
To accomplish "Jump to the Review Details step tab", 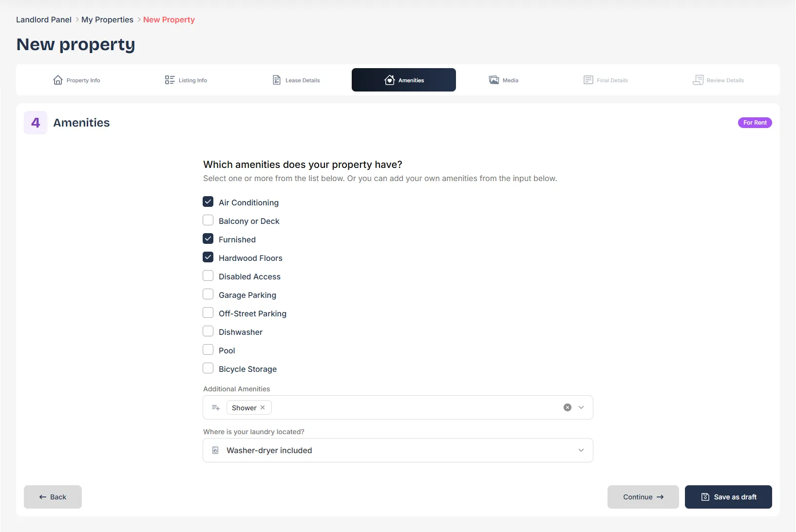I will [718, 80].
